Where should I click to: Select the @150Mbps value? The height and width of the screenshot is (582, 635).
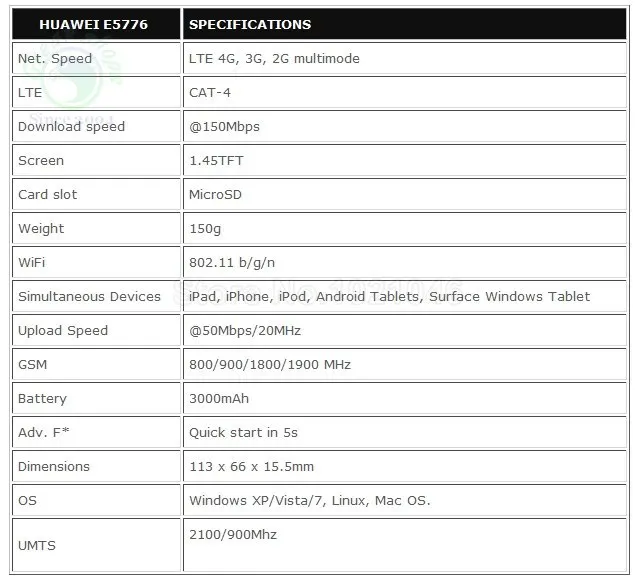click(x=224, y=127)
